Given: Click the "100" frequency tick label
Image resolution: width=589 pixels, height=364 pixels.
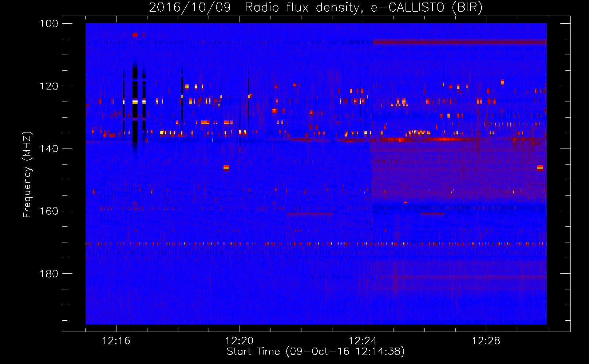Looking at the screenshot, I should pyautogui.click(x=49, y=24).
